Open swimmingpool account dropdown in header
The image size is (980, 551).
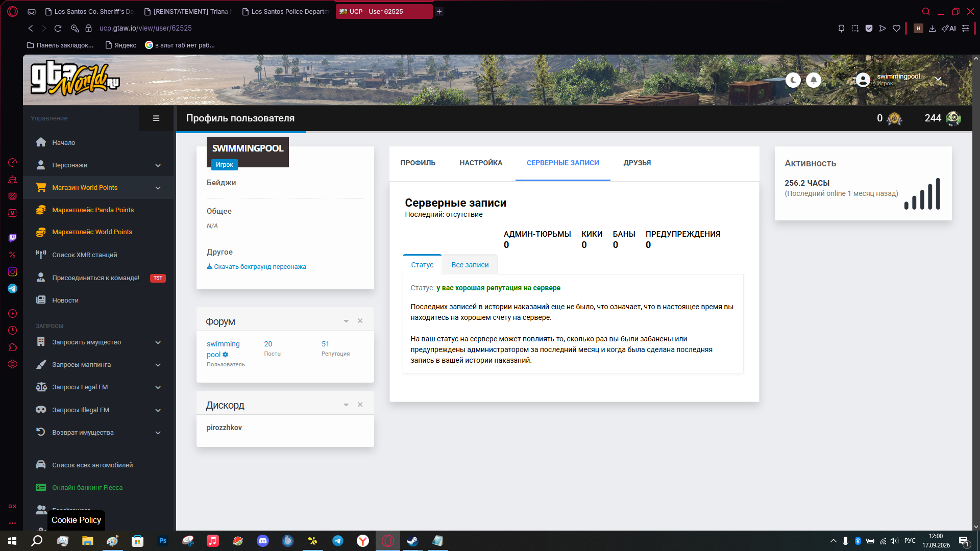tap(898, 80)
